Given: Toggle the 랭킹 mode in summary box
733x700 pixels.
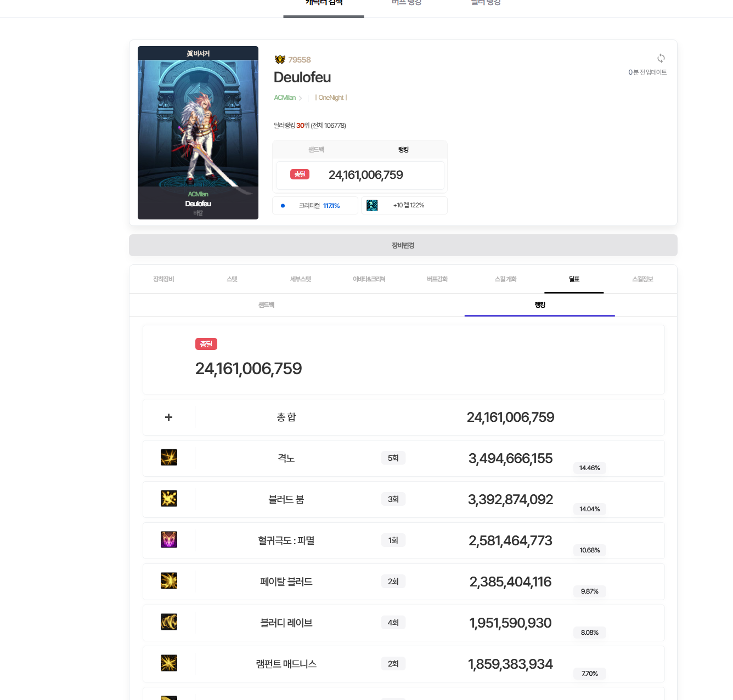Looking at the screenshot, I should pos(403,150).
